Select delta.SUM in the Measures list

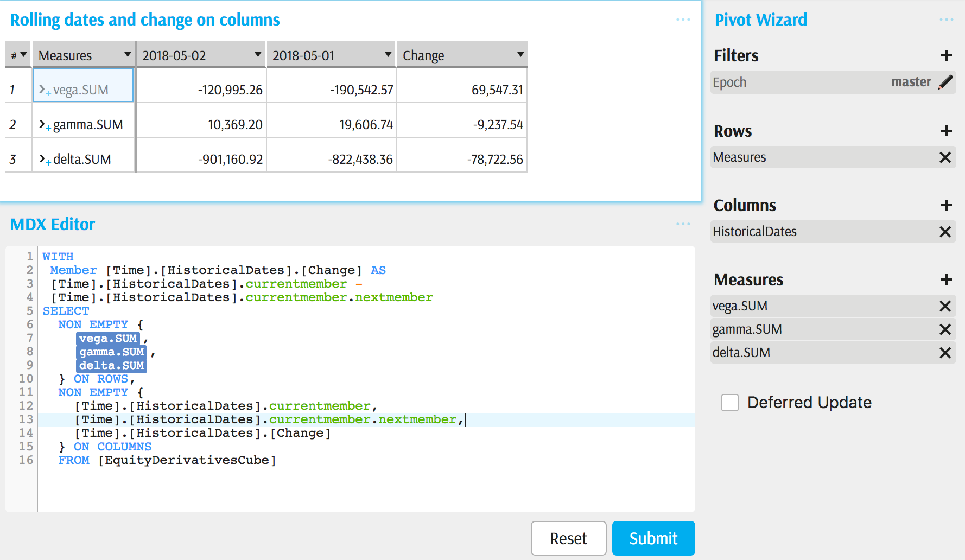[x=833, y=353]
